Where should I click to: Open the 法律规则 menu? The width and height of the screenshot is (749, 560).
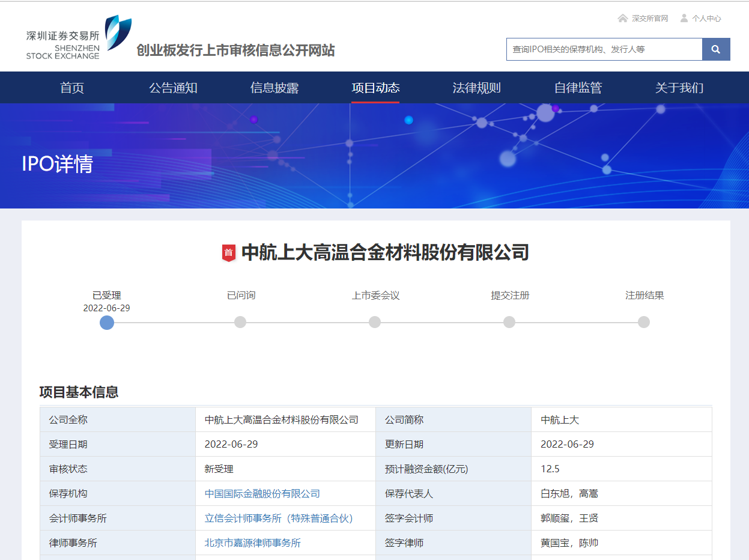476,88
